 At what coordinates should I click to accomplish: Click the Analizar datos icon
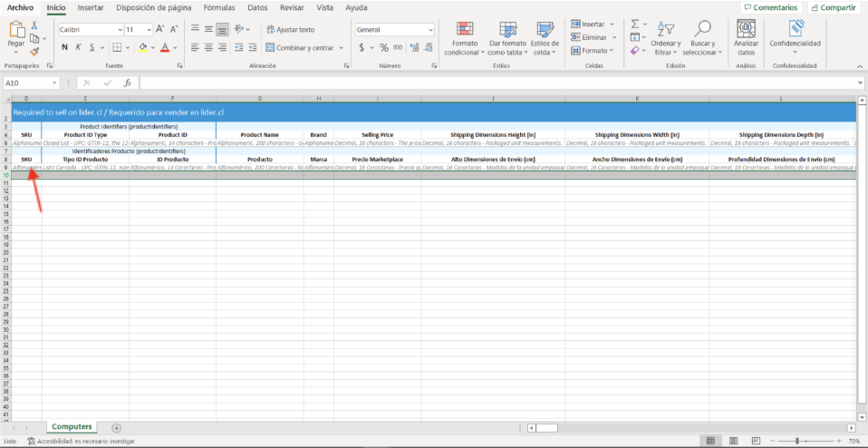tap(746, 38)
